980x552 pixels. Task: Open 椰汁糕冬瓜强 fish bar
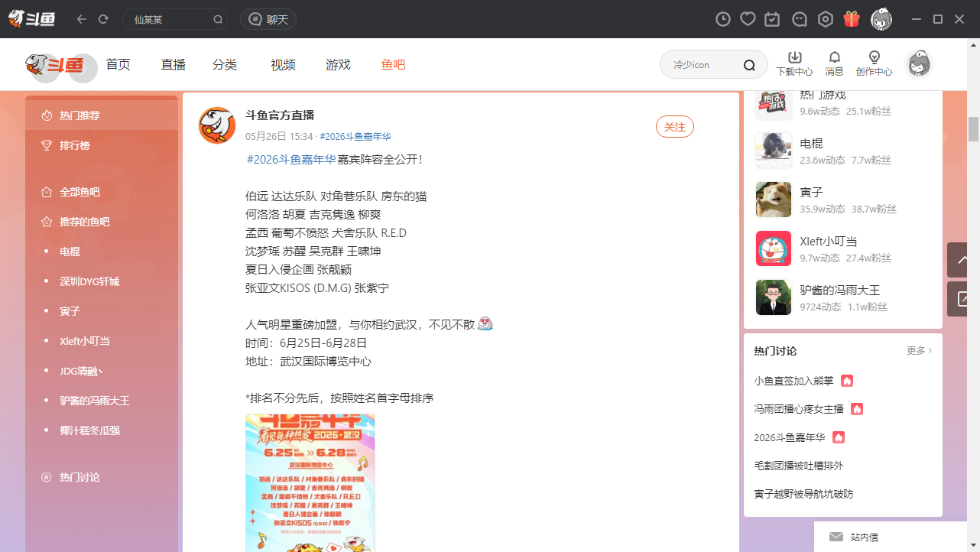[x=102, y=430]
